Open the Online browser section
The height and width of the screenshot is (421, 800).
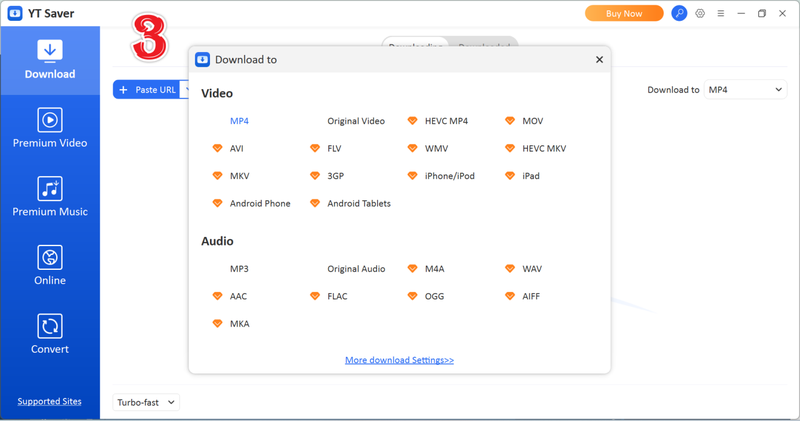pyautogui.click(x=49, y=266)
